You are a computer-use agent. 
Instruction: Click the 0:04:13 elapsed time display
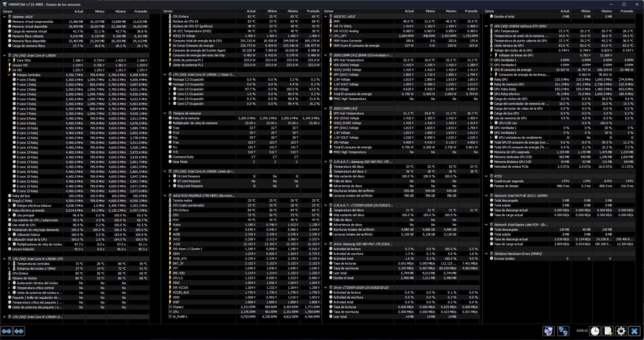(x=582, y=331)
